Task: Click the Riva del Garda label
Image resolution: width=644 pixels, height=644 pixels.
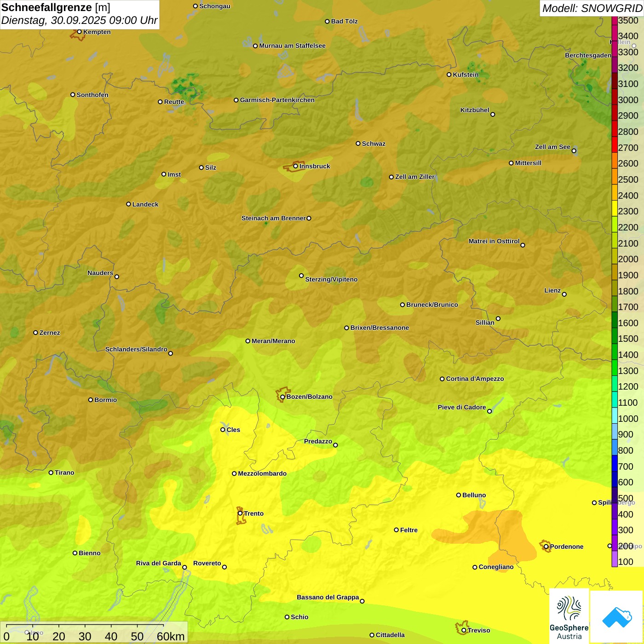Action: pyautogui.click(x=159, y=563)
